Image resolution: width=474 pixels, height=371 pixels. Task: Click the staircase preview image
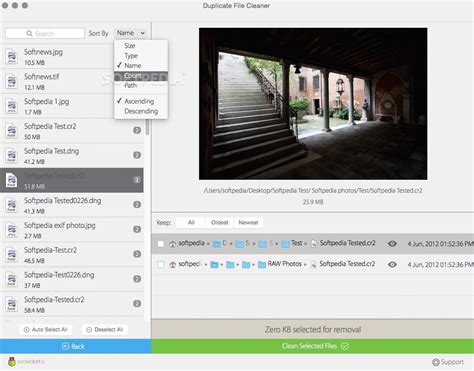pos(313,104)
